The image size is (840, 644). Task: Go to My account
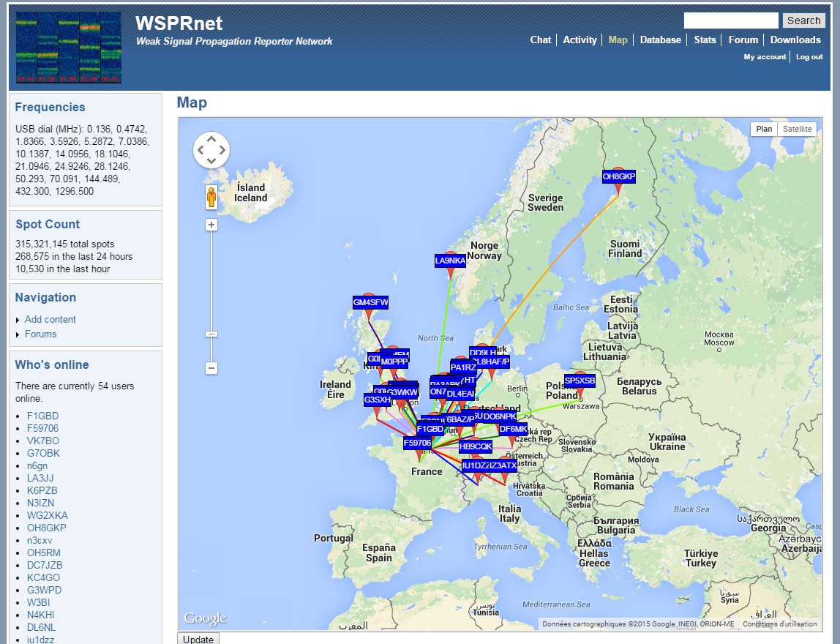pyautogui.click(x=765, y=57)
